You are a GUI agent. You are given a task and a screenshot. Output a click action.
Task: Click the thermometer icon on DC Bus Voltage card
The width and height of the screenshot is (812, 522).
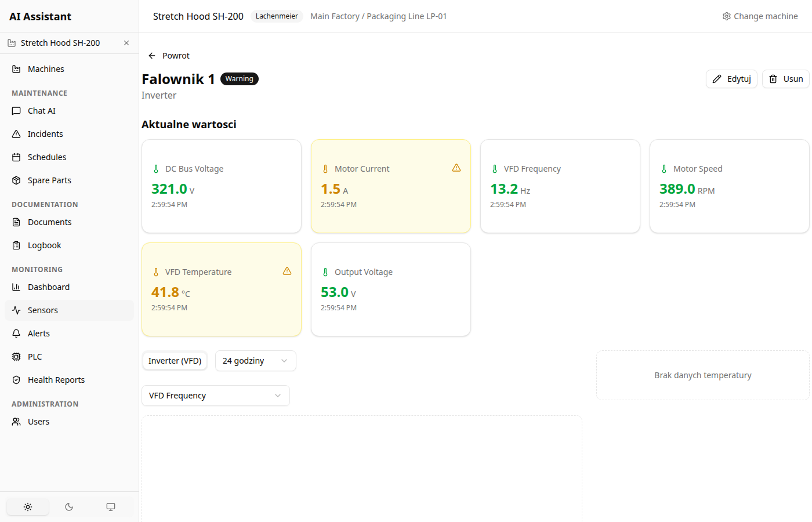(x=155, y=168)
